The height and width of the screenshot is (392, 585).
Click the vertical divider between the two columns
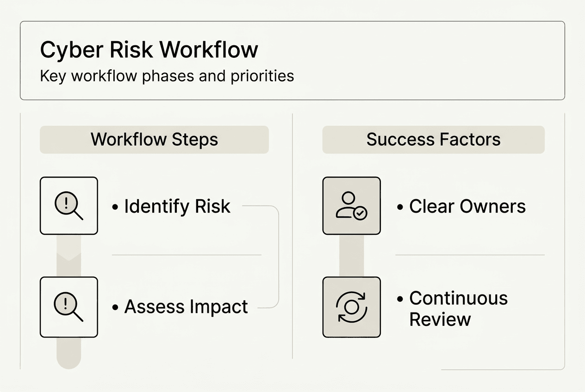point(292,236)
